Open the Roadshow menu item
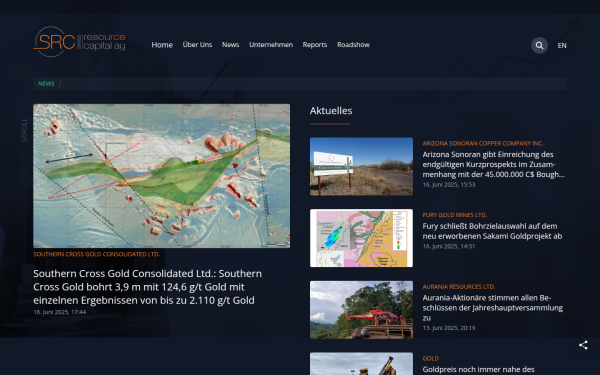Image resolution: width=600 pixels, height=375 pixels. tap(353, 45)
